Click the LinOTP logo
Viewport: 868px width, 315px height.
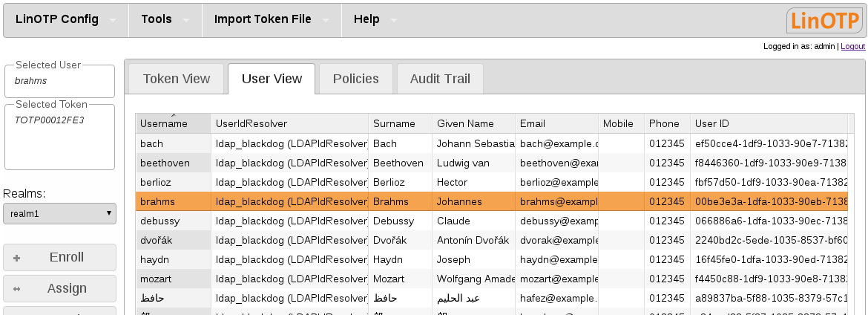[x=825, y=20]
